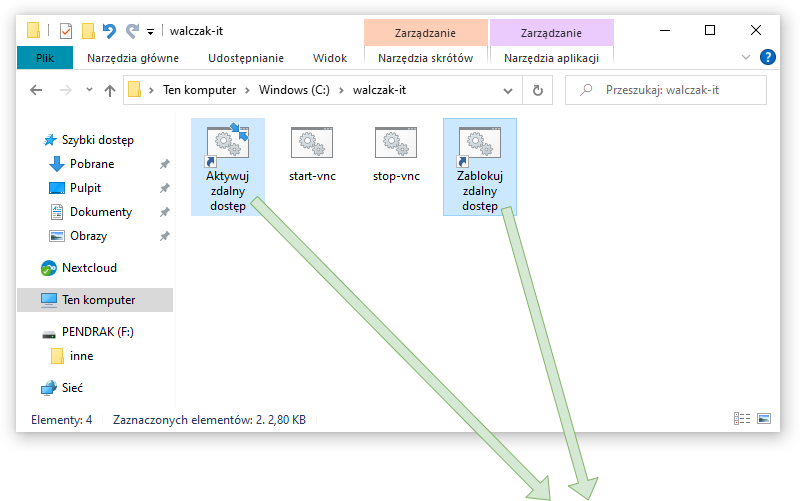Minimize the walczak-it window
The width and height of the screenshot is (807, 501).
665,30
